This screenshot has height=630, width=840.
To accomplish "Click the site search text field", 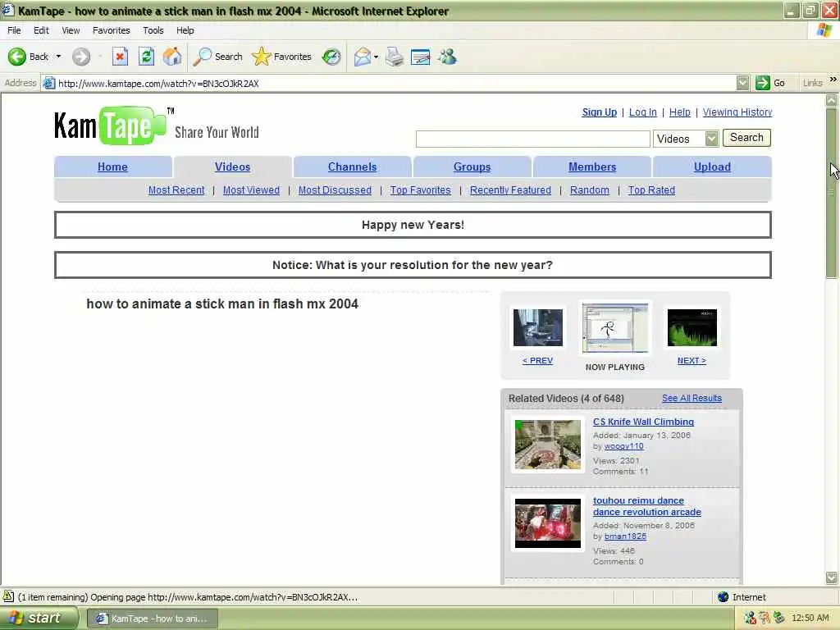I will 533,139.
